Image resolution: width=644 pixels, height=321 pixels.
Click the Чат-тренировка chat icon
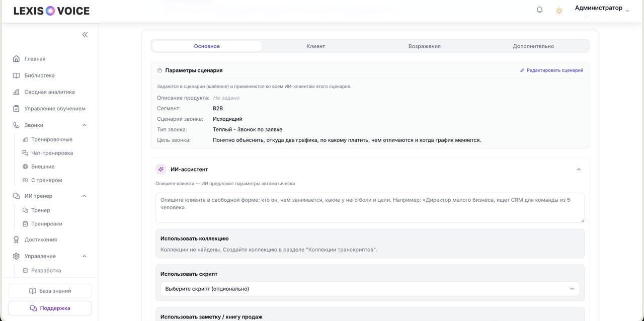pos(25,153)
